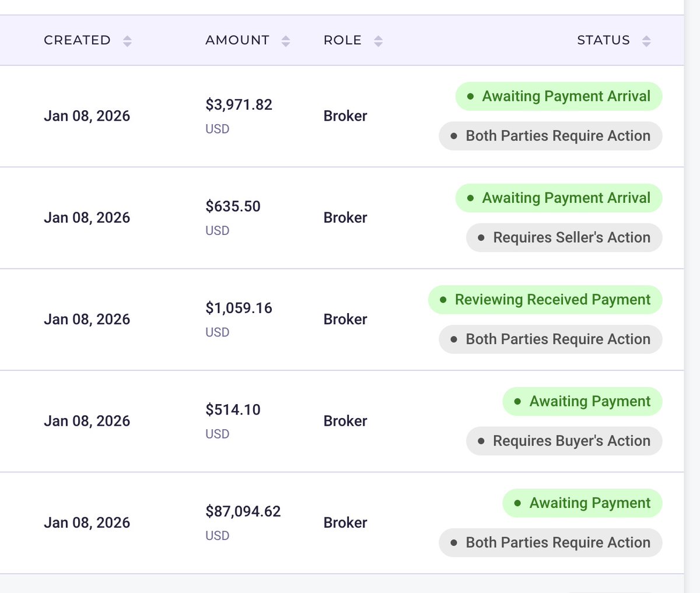Viewport: 700px width, 593px height.
Task: Click the first Awaiting Payment Arrival badge
Action: (559, 96)
